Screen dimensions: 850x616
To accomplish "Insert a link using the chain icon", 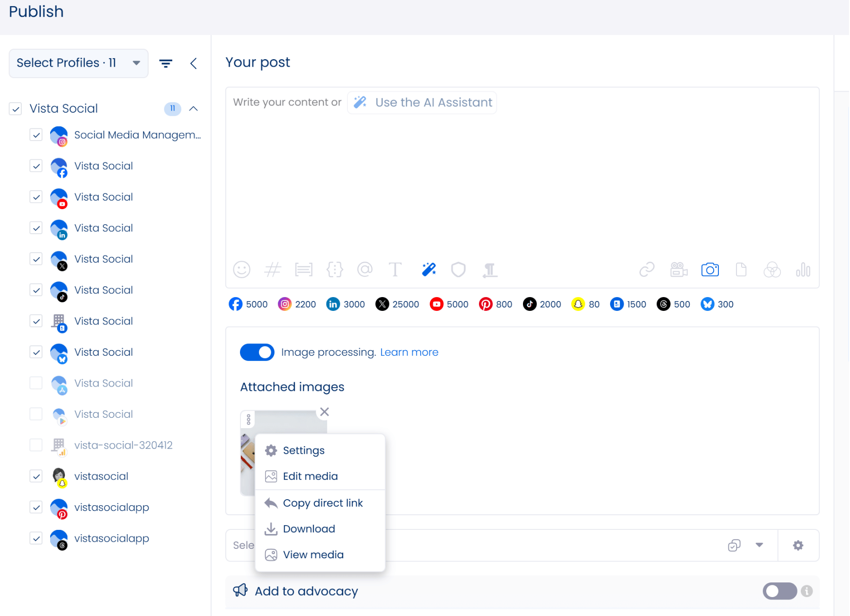I will [x=646, y=270].
